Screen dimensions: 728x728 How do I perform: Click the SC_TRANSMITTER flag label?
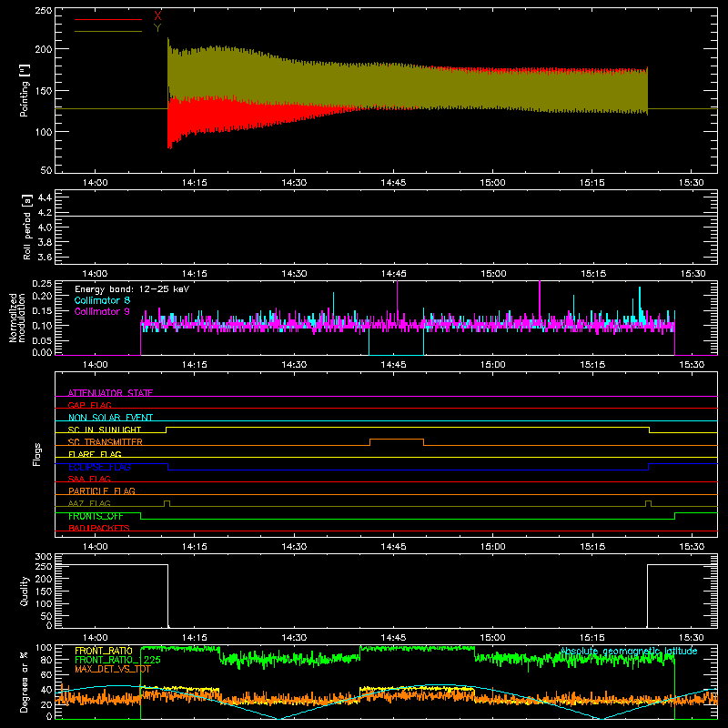point(106,442)
